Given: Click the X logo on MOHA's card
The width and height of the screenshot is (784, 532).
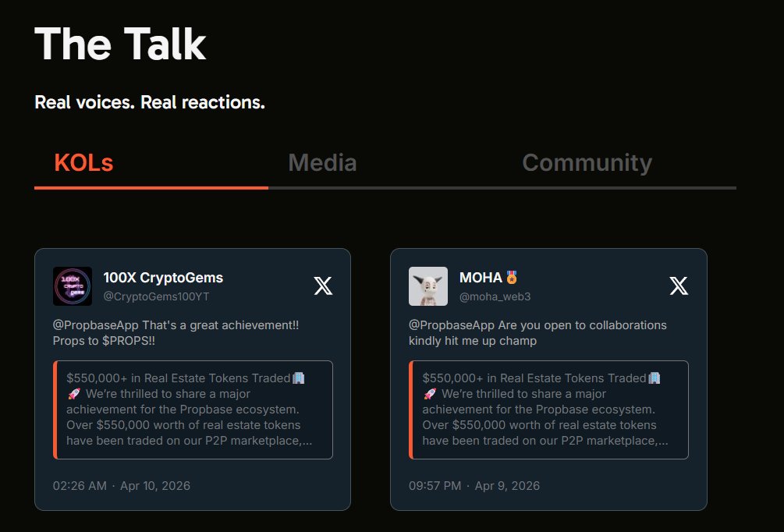Looking at the screenshot, I should coord(679,286).
